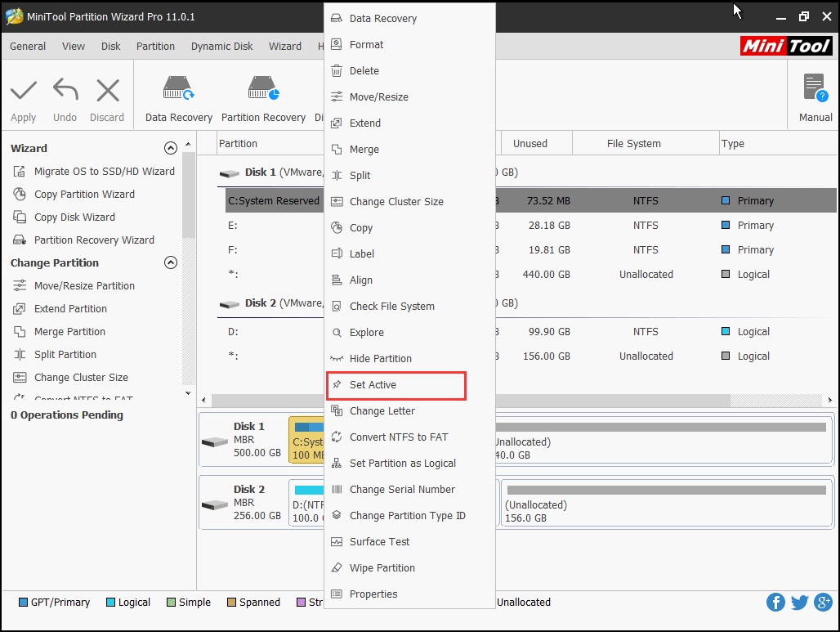This screenshot has width=840, height=632.
Task: Open the View menu
Action: [x=74, y=46]
